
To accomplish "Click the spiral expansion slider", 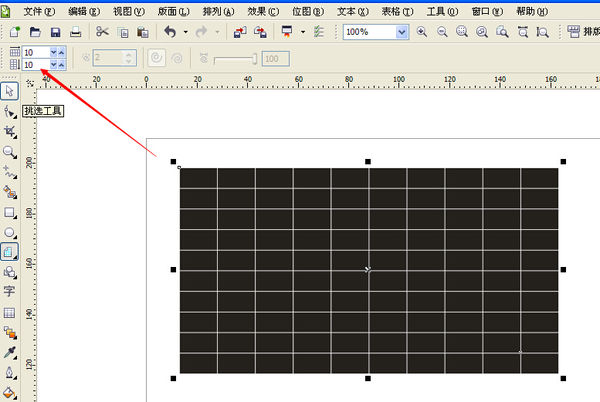I will (235, 59).
